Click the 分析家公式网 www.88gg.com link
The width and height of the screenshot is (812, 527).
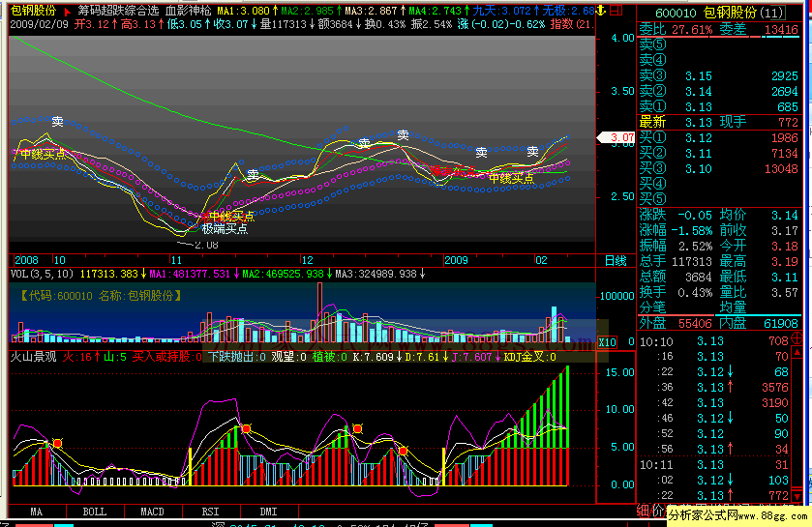pyautogui.click(x=737, y=515)
